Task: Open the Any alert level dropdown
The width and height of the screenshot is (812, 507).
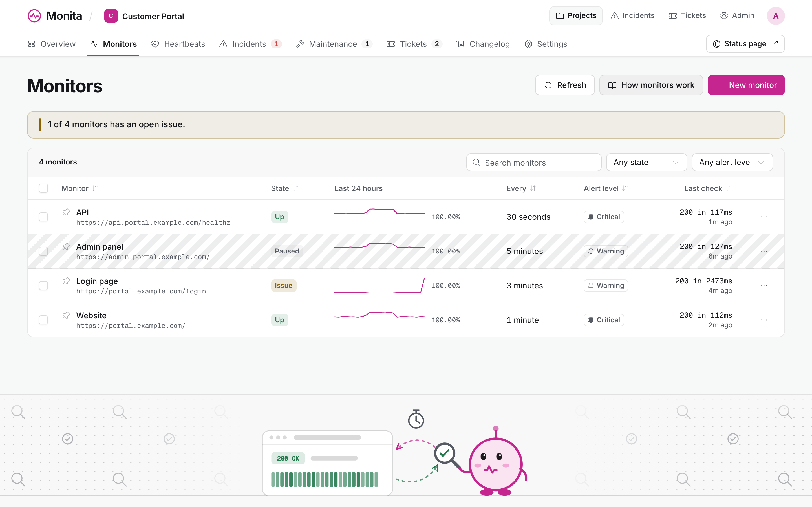Action: click(x=732, y=162)
